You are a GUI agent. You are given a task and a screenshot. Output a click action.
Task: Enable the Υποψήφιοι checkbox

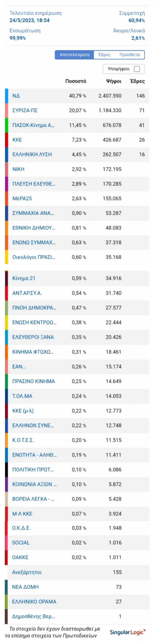137,69
